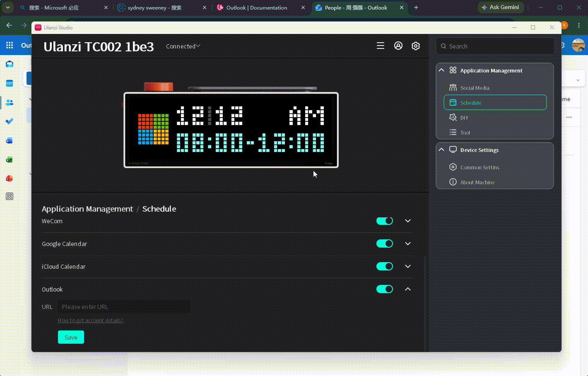Image resolution: width=588 pixels, height=376 pixels.
Task: Switch to Outlook Documentation browser tab
Action: pyautogui.click(x=260, y=7)
